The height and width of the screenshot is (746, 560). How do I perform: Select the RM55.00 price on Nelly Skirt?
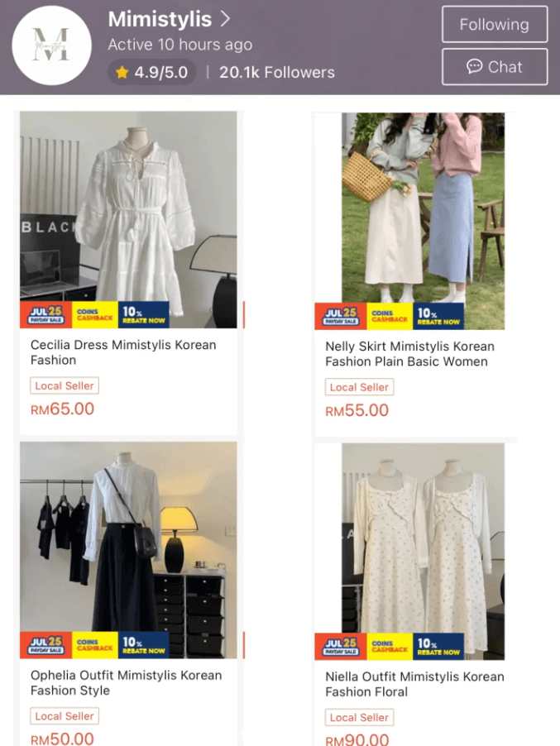357,410
